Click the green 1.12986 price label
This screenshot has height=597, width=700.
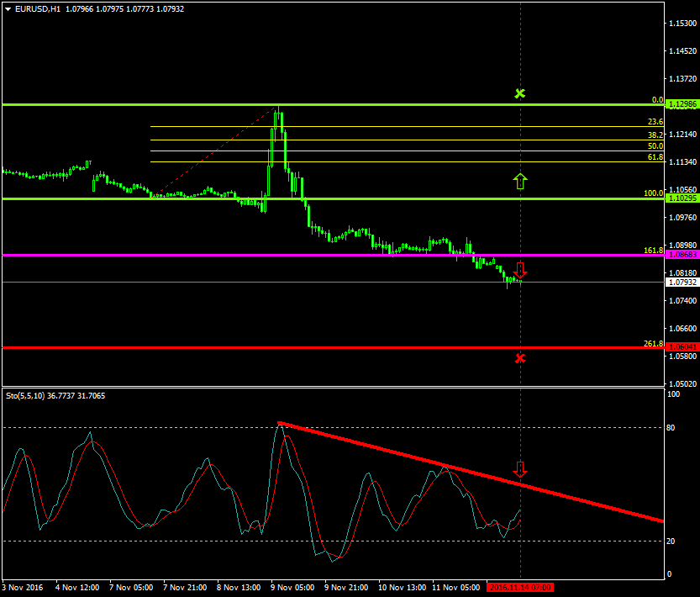(x=681, y=104)
